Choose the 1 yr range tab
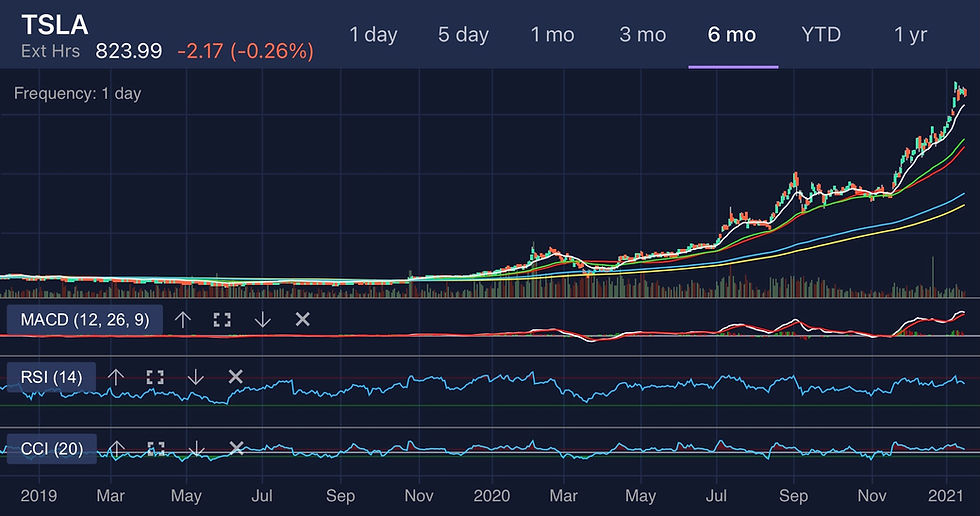 tap(911, 34)
